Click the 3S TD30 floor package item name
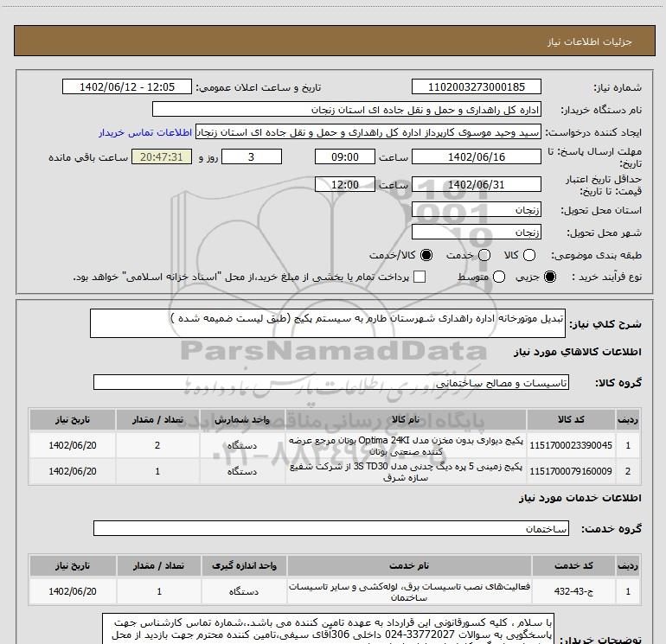 point(406,472)
